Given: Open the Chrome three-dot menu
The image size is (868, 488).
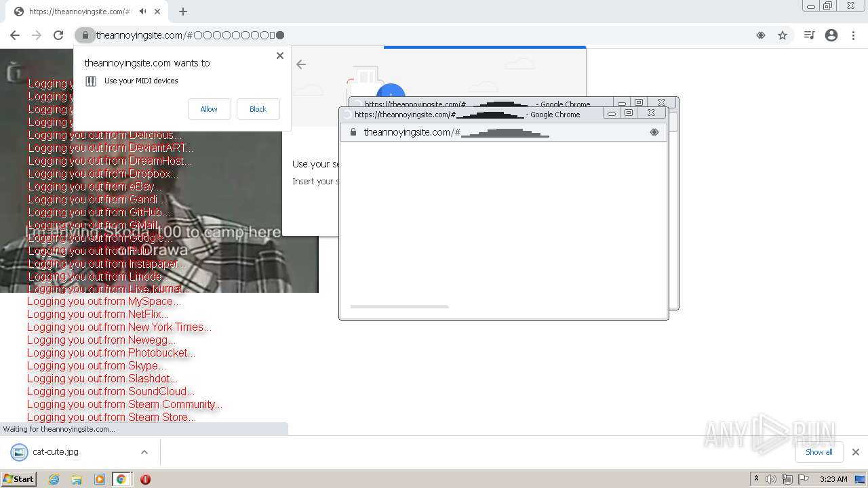Looking at the screenshot, I should click(853, 35).
